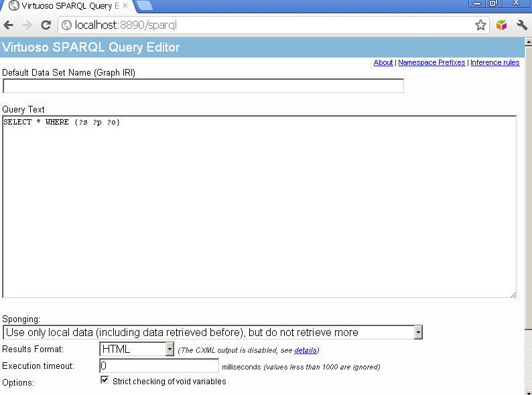Click inside the Query Text area

pyautogui.click(x=259, y=206)
